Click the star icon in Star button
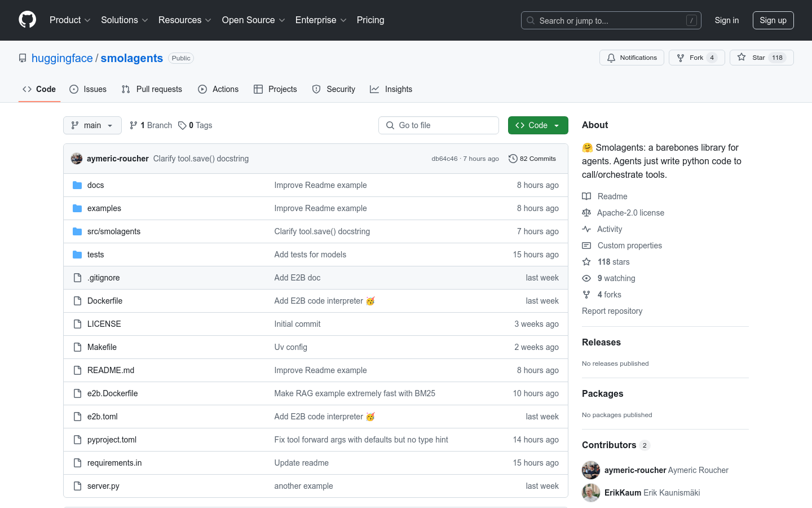The image size is (812, 508). pyautogui.click(x=742, y=57)
